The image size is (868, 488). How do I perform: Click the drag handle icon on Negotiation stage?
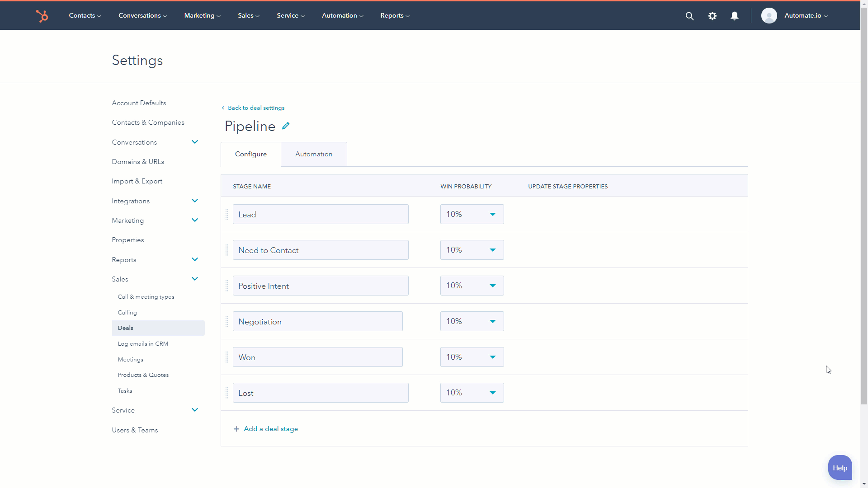click(x=226, y=321)
